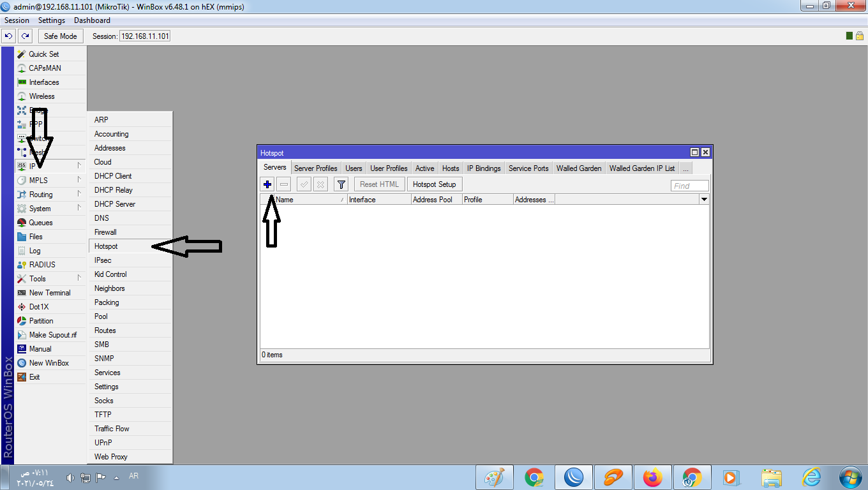This screenshot has height=490, width=868.
Task: Expand the System submenu
Action: point(50,209)
